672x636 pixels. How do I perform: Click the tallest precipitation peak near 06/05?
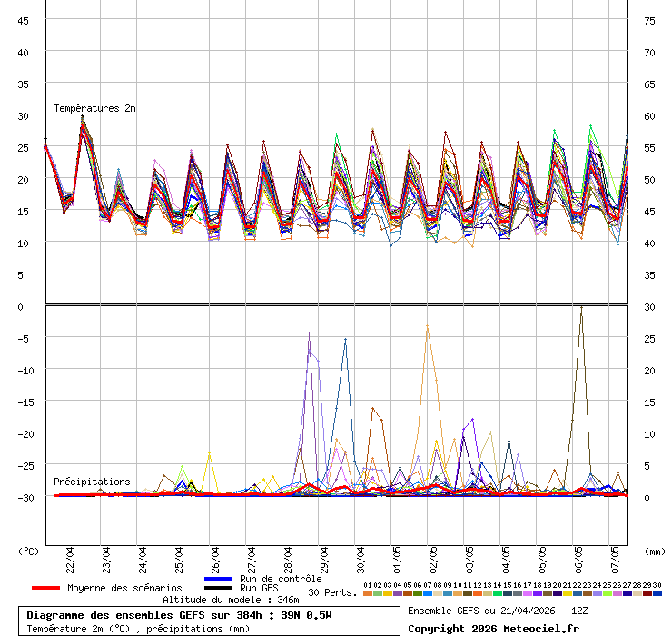coord(581,309)
